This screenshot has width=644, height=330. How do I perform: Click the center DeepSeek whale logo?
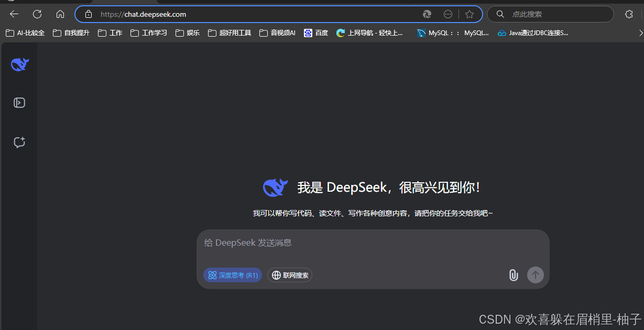[x=275, y=188]
